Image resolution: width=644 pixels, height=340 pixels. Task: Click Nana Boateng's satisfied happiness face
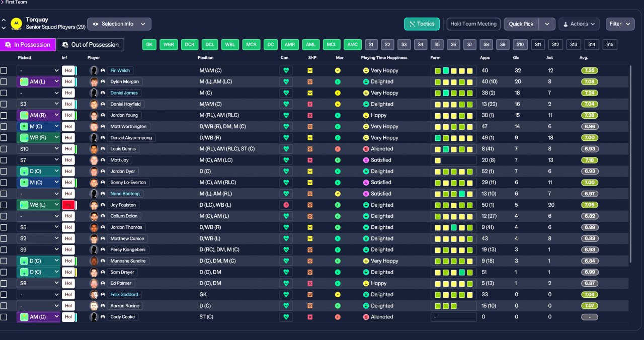point(366,194)
